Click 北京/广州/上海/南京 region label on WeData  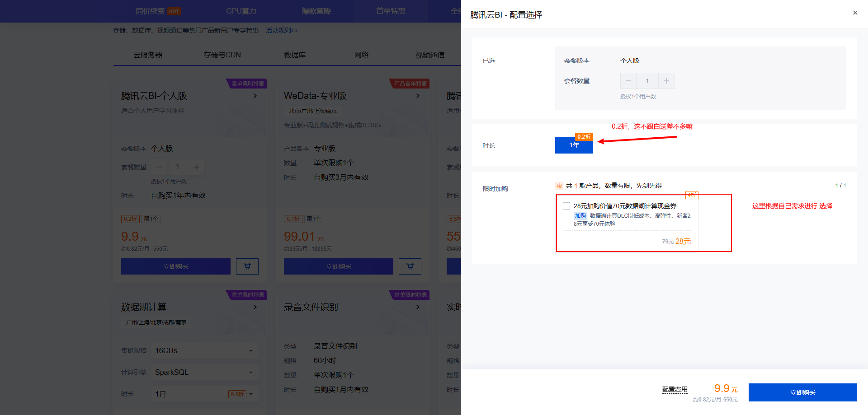click(x=313, y=111)
